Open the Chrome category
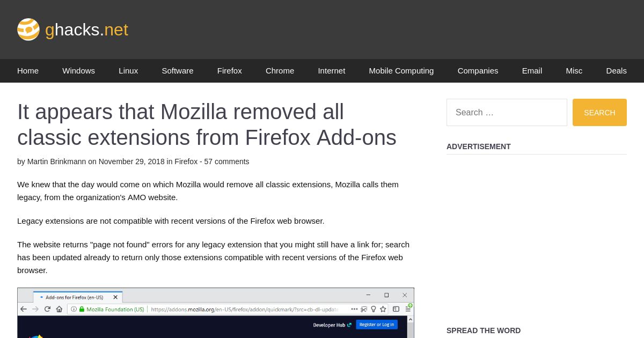644x338 pixels. (280, 71)
